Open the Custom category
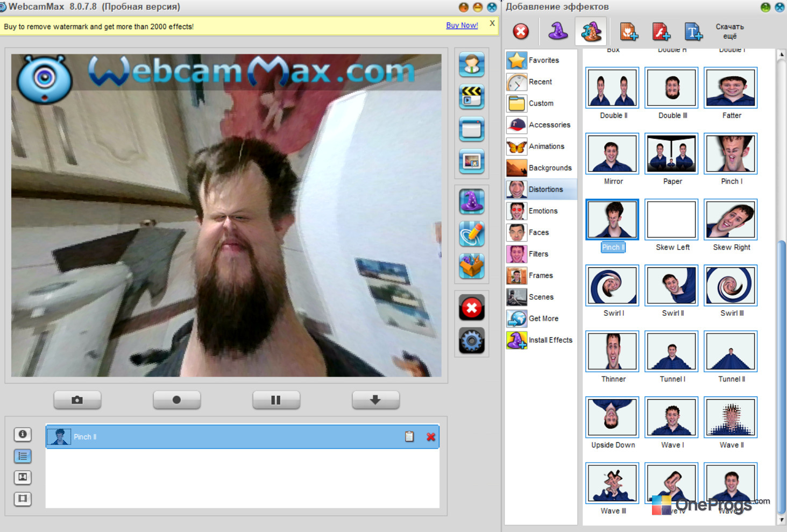787x532 pixels. (x=541, y=103)
